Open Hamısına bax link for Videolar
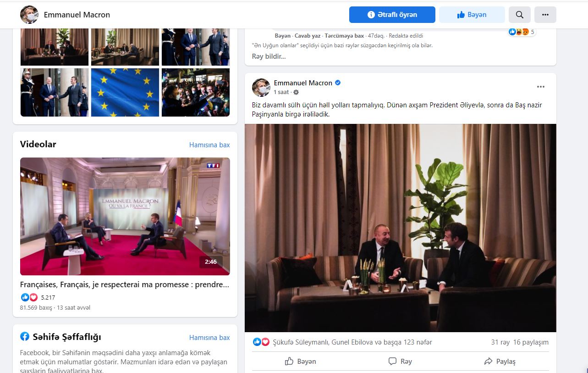Image resolution: width=588 pixels, height=373 pixels. pos(209,145)
